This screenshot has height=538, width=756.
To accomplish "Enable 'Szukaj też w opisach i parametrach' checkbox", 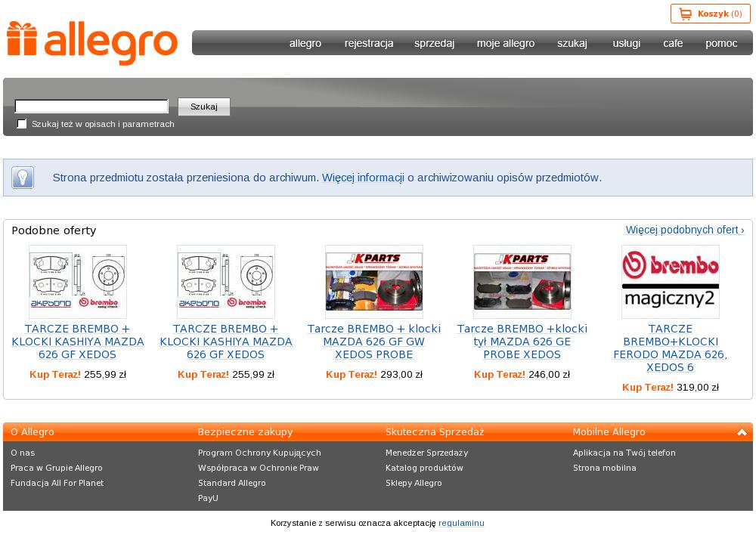I will tap(22, 124).
